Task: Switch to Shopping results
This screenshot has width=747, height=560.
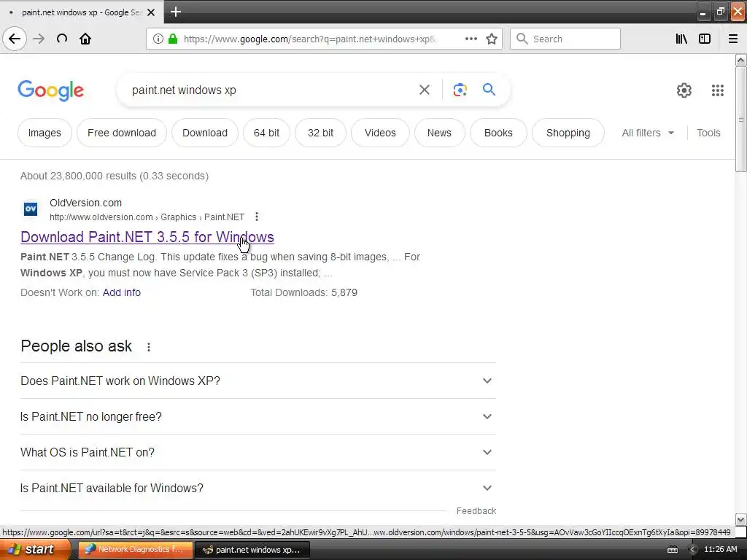Action: pyautogui.click(x=568, y=133)
